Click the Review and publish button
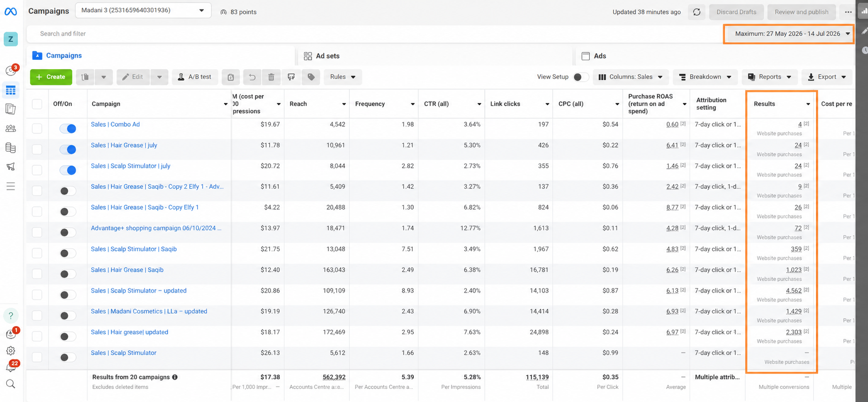 (x=802, y=12)
